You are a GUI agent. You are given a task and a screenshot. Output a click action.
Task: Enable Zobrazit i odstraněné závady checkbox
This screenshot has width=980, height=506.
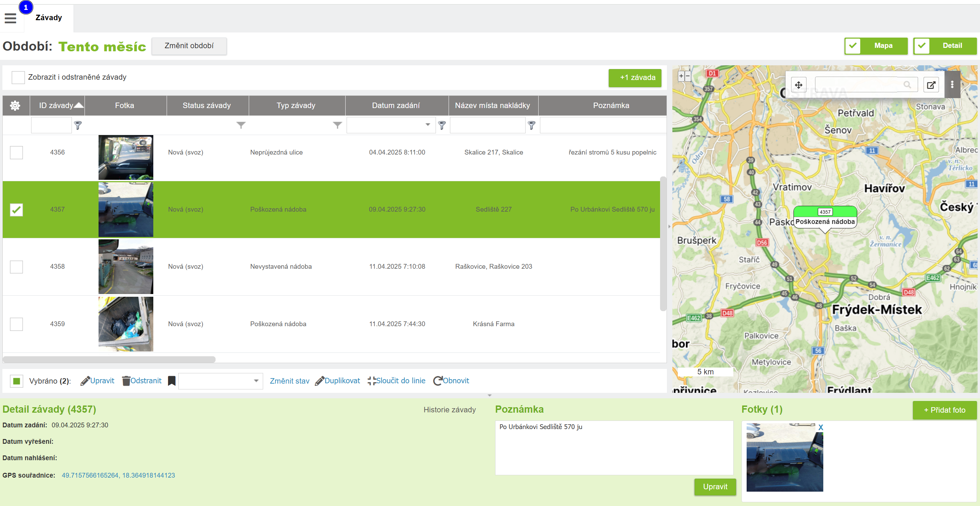[18, 77]
